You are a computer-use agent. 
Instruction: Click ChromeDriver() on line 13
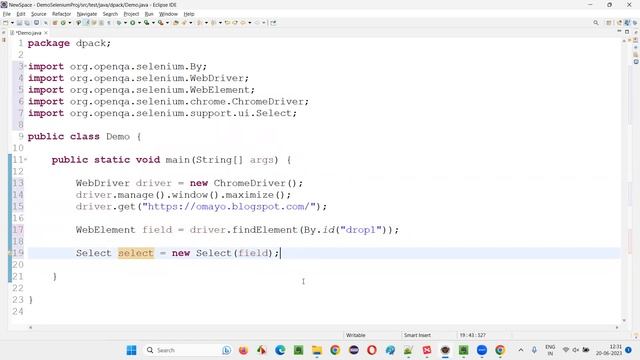coord(258,183)
